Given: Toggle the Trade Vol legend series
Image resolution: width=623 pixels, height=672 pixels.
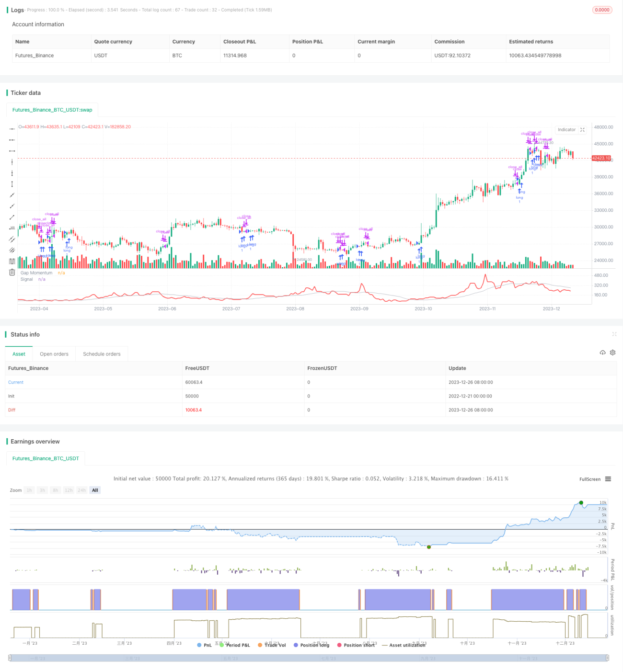Looking at the screenshot, I should (272, 645).
